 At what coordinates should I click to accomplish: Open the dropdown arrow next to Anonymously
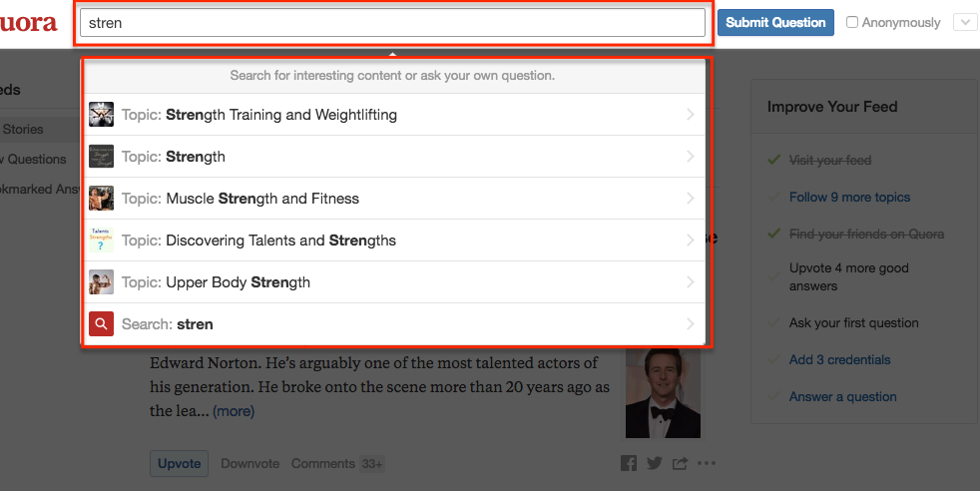coord(965,23)
